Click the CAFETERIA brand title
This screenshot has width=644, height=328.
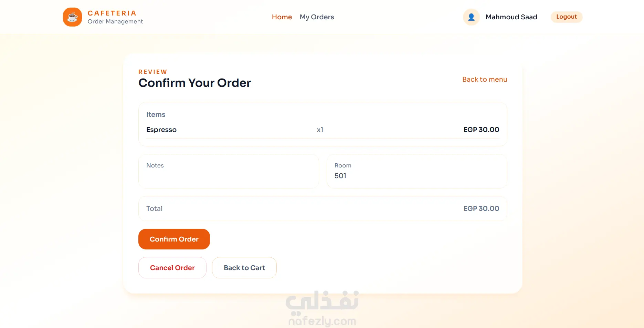[x=112, y=13]
